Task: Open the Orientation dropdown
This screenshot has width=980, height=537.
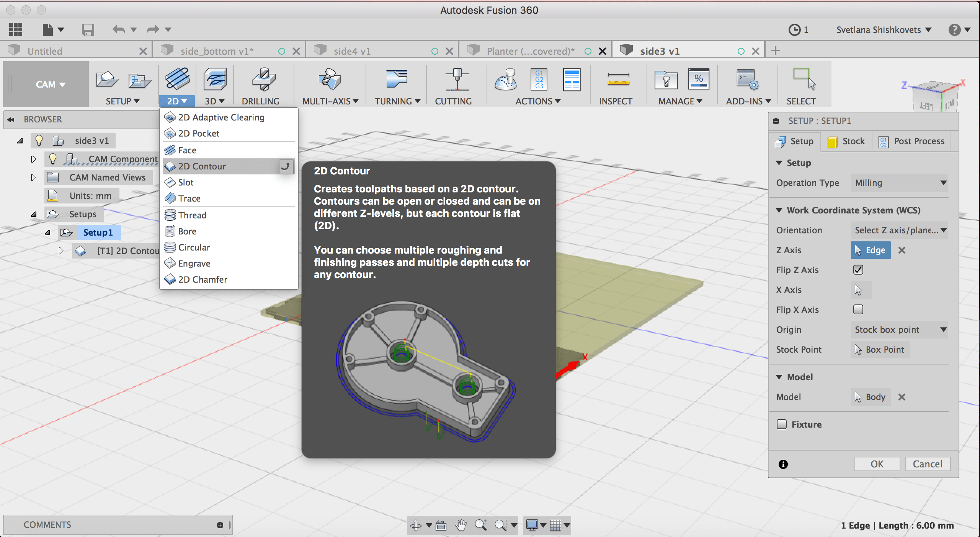Action: (899, 230)
